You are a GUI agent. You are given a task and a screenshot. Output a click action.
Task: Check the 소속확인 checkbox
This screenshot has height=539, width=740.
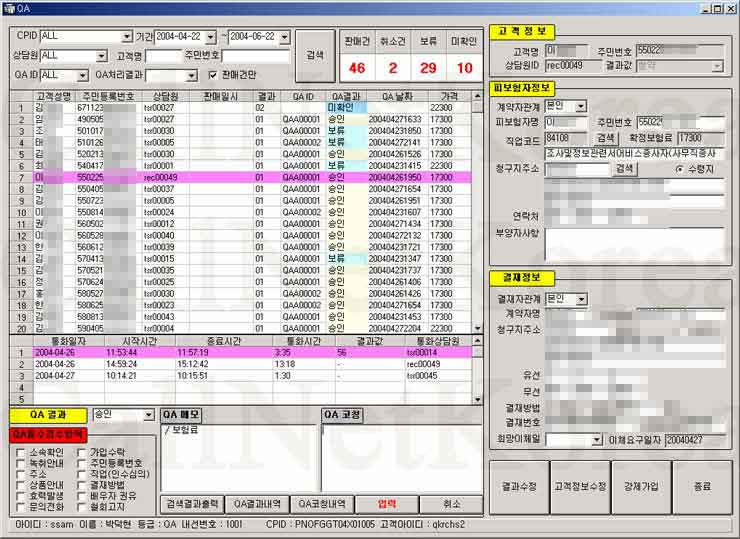click(19, 453)
